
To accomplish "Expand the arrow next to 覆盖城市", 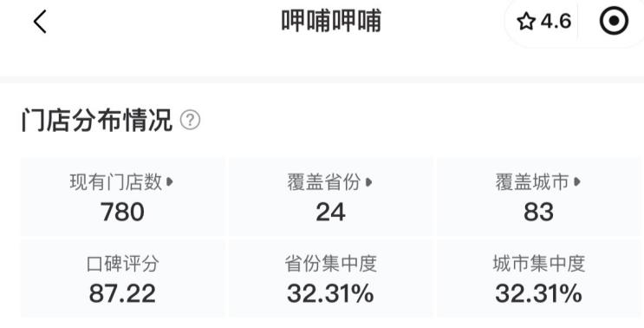I will coord(577,181).
